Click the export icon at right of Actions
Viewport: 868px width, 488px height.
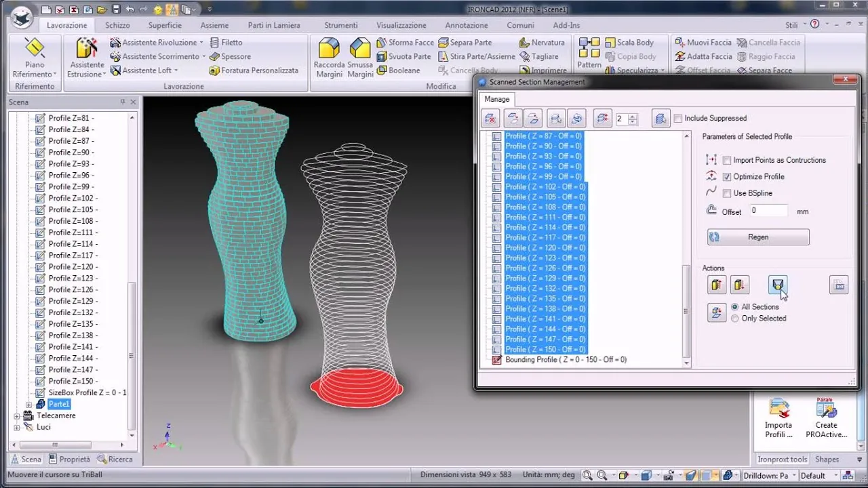839,285
